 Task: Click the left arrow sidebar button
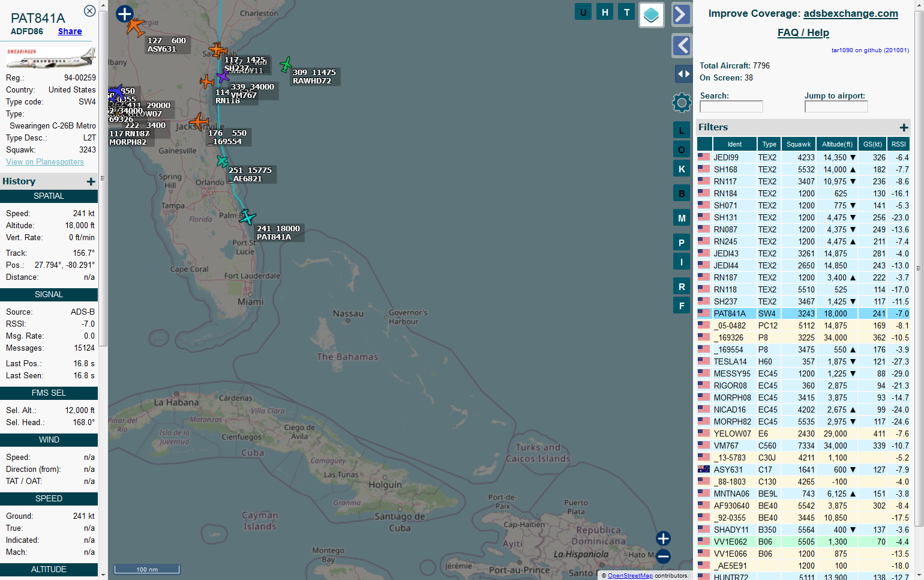point(682,46)
